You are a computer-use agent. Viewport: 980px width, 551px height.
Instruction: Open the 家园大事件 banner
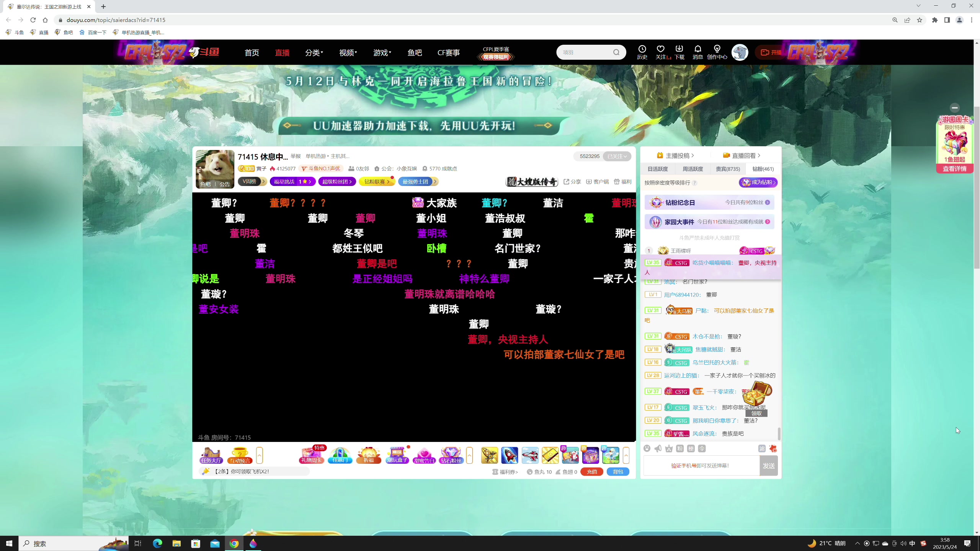pos(709,222)
